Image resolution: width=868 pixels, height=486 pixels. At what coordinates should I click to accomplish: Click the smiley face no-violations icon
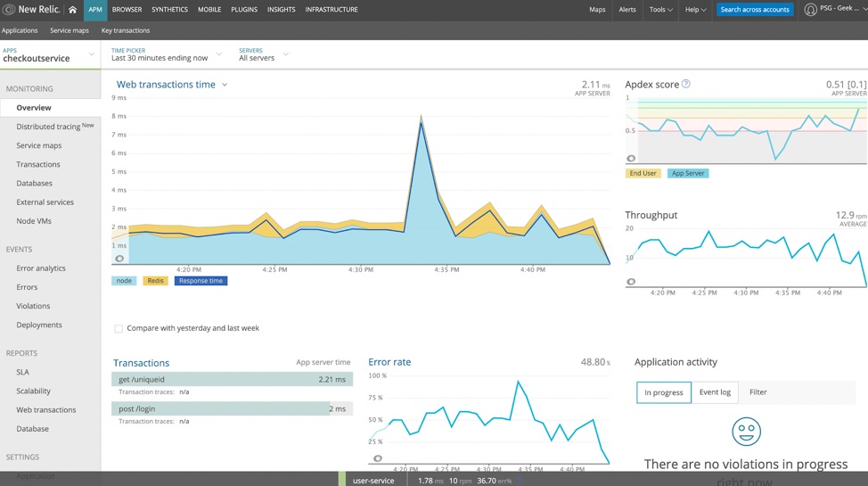746,432
